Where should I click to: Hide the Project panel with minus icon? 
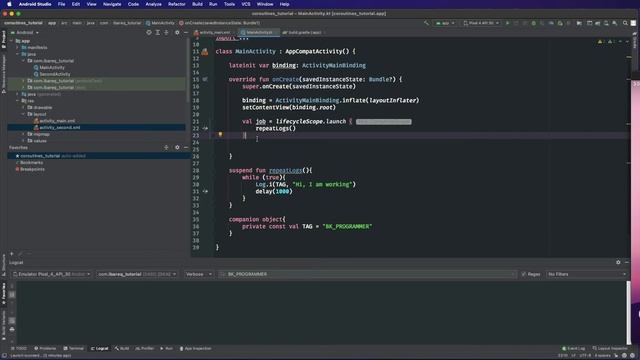click(x=186, y=32)
